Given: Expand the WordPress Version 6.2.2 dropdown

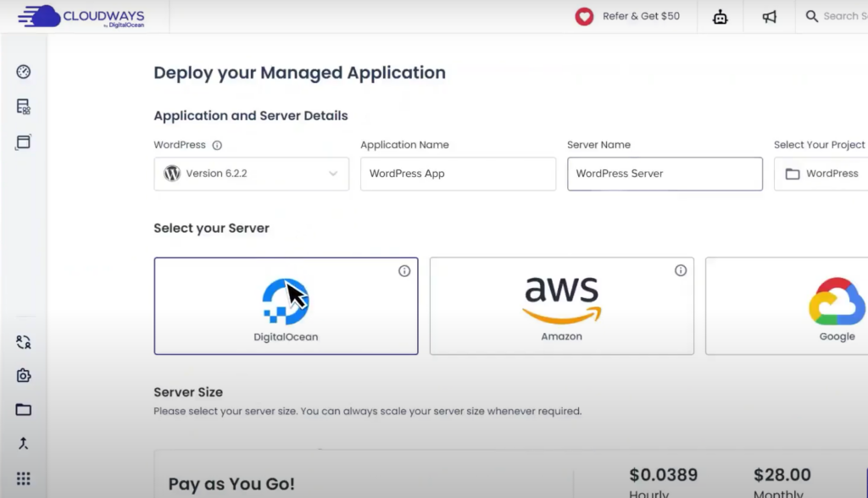Looking at the screenshot, I should tap(251, 174).
